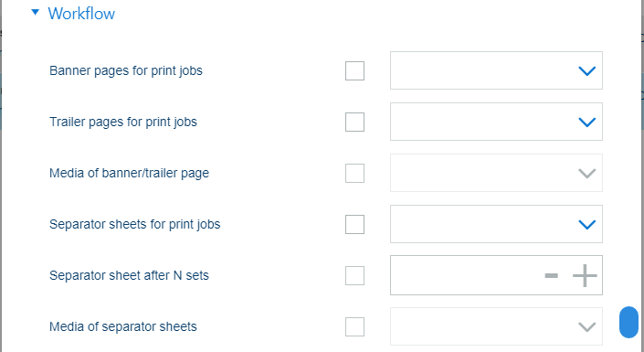Expand Media of banner/trailer page chevron

[587, 174]
